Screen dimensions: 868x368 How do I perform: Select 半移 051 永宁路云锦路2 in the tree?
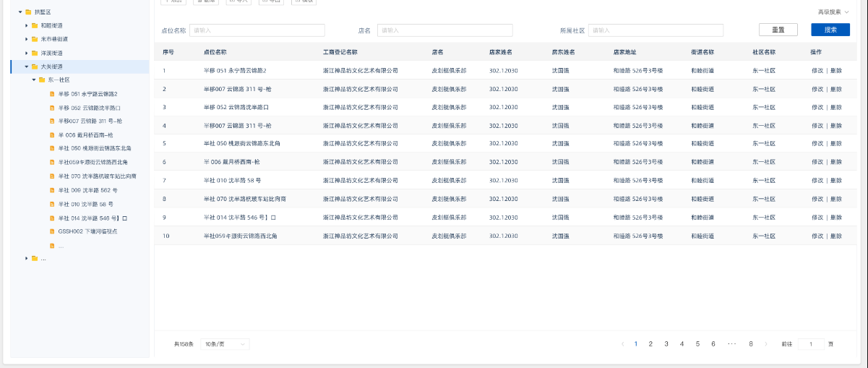pyautogui.click(x=87, y=94)
